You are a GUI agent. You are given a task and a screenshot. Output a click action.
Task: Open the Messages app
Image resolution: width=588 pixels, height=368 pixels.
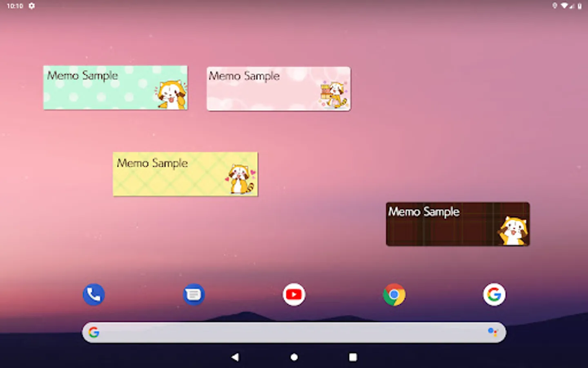[194, 294]
